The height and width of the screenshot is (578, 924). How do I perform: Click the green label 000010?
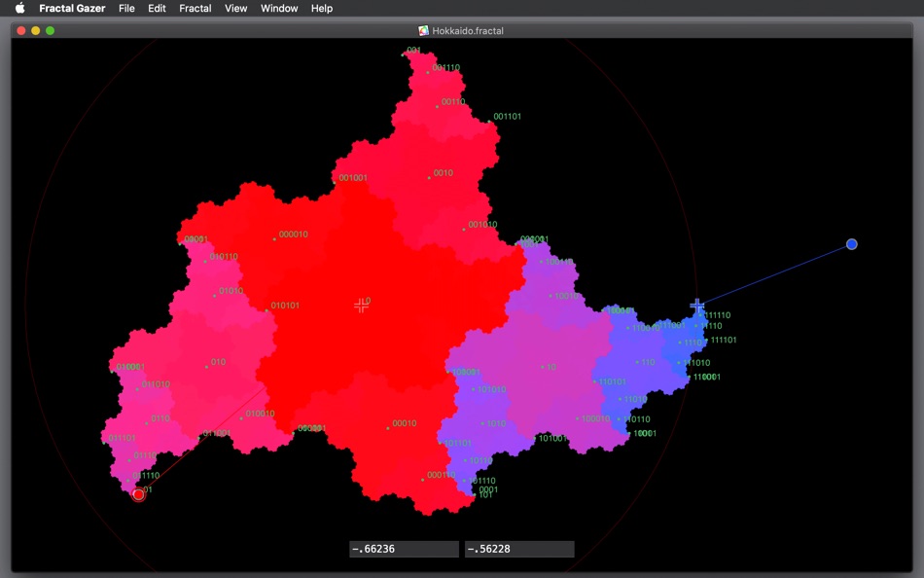coord(293,235)
